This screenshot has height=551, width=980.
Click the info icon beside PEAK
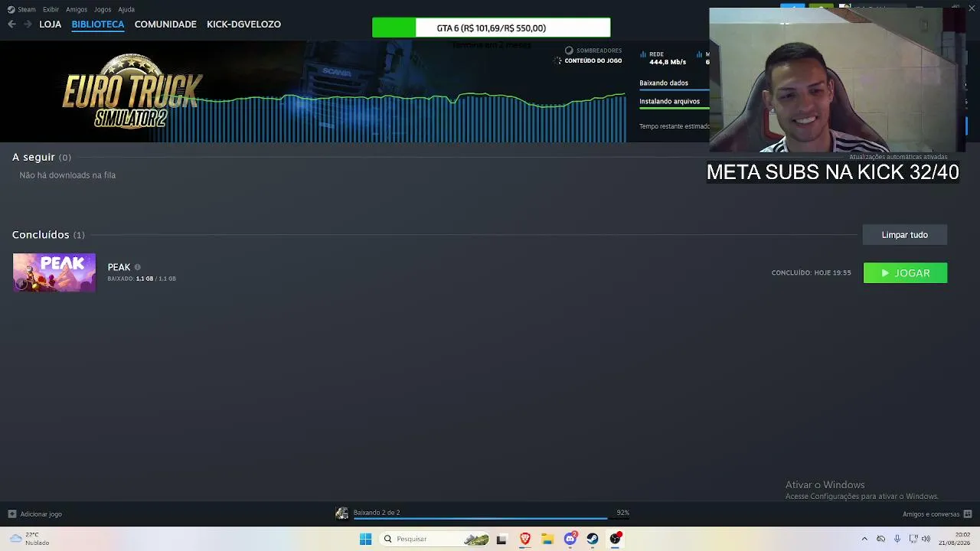coord(138,267)
